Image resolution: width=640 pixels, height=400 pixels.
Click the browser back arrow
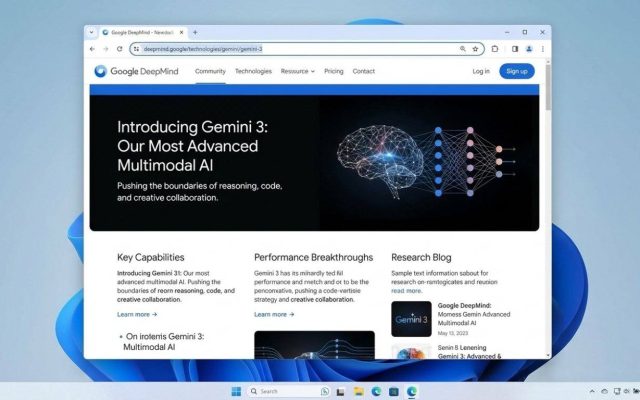click(93, 49)
